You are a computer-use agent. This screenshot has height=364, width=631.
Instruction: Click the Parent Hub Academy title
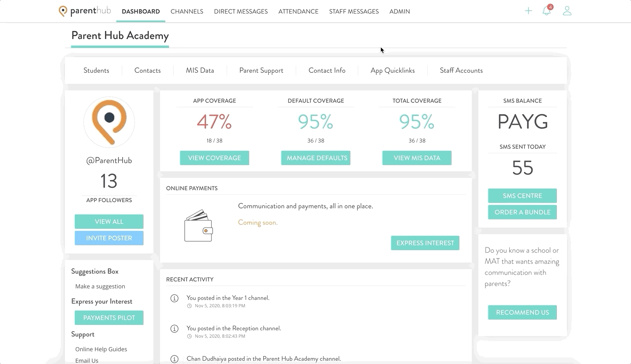click(x=120, y=36)
